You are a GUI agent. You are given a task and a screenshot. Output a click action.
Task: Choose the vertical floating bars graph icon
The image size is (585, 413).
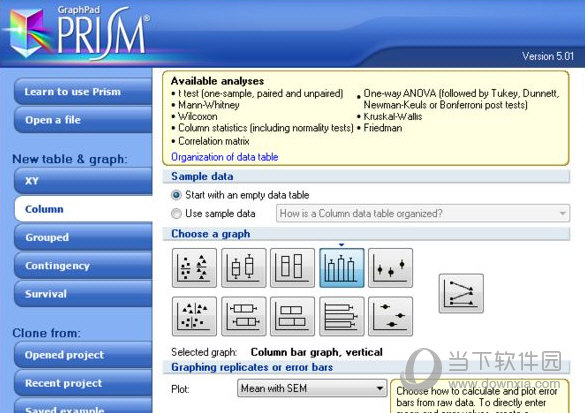[x=292, y=268]
